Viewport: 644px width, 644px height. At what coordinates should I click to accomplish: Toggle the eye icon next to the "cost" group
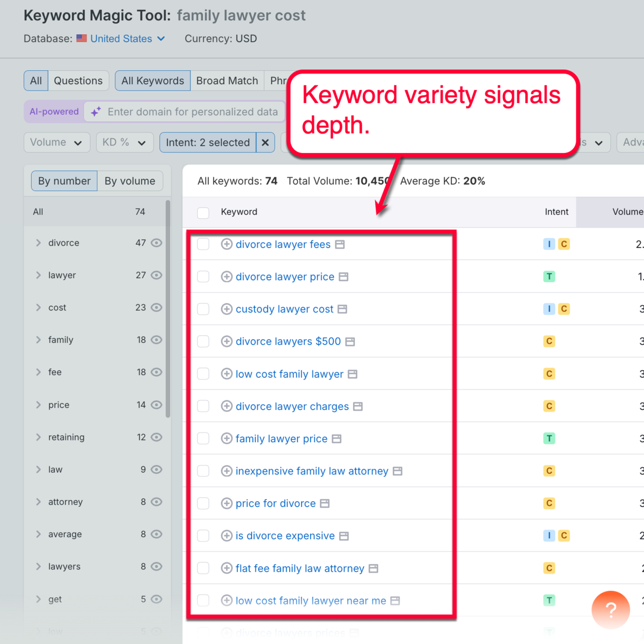pos(156,308)
